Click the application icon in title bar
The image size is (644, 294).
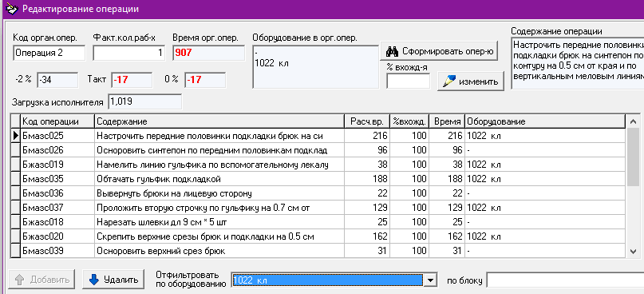coord(11,9)
